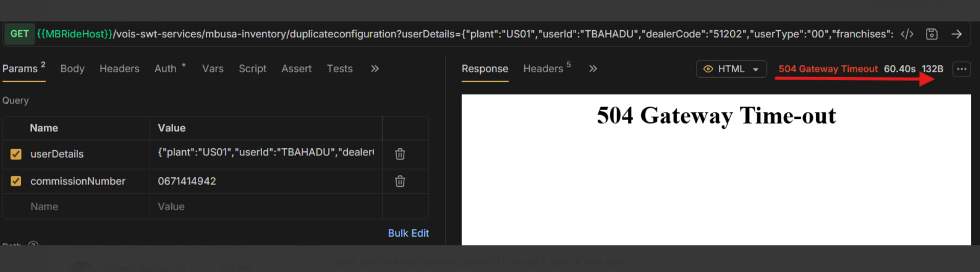Open the response more options menu
The height and width of the screenshot is (272, 980).
click(961, 69)
